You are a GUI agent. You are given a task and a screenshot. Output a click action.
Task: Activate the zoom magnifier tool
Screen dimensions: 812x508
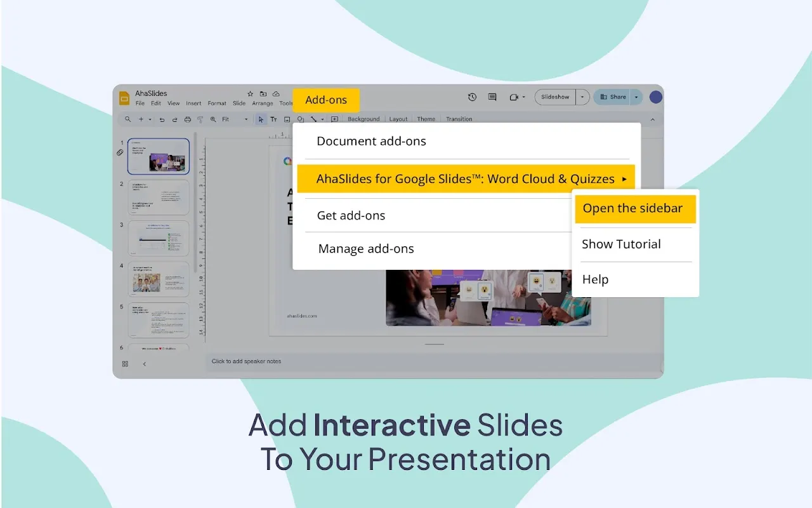(x=213, y=119)
